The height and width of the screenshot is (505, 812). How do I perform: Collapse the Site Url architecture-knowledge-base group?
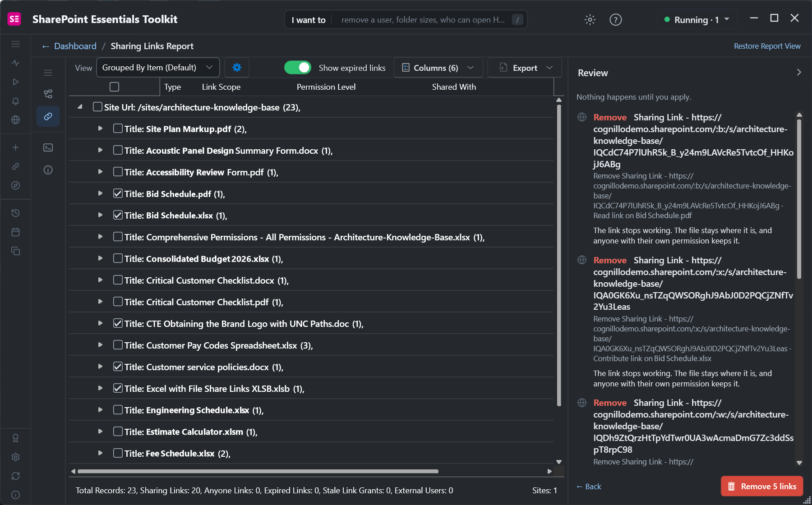80,107
